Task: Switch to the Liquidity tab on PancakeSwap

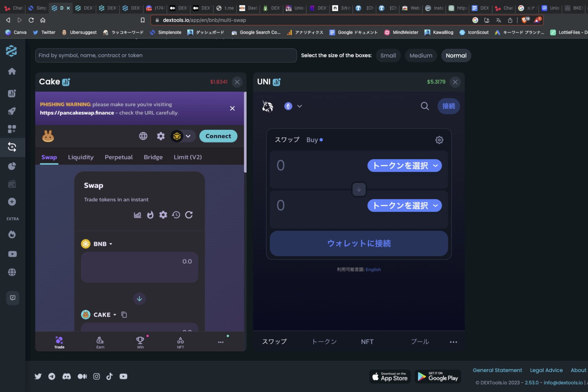Action: (80, 157)
